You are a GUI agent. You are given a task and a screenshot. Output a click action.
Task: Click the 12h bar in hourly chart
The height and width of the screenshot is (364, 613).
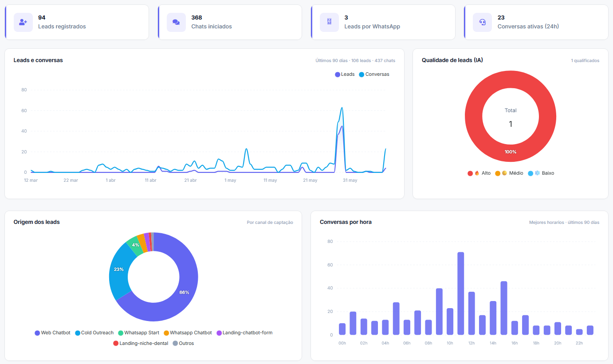[x=472, y=313]
